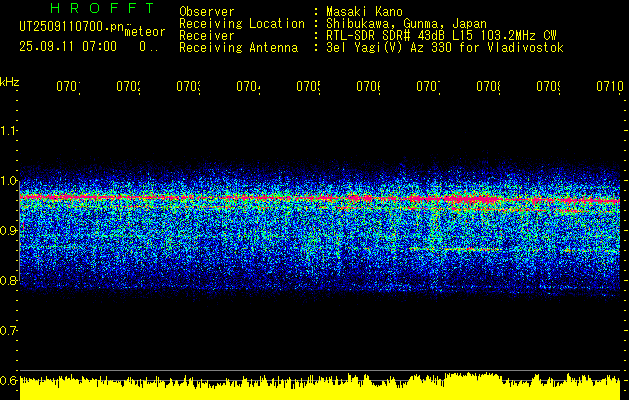Click the 0707 time marker

[x=428, y=86]
